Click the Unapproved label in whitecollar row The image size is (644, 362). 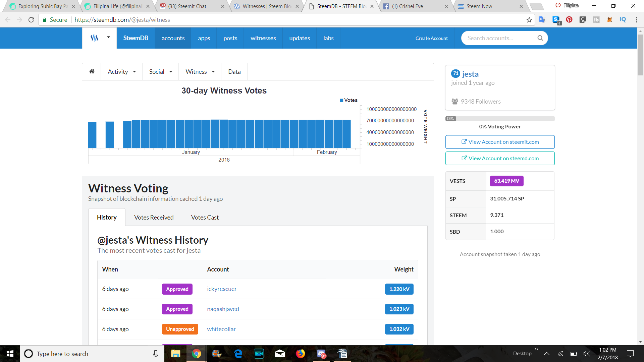[x=180, y=329]
